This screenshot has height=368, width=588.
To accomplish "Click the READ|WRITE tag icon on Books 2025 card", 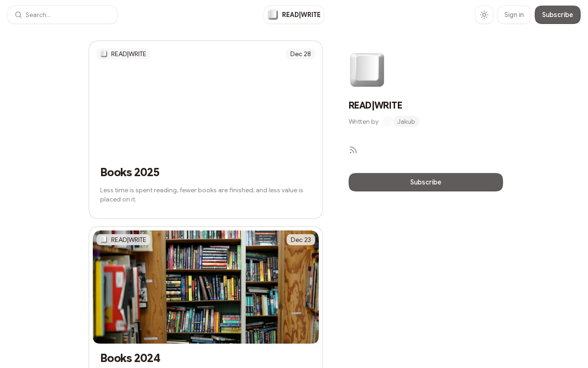I will pos(104,54).
